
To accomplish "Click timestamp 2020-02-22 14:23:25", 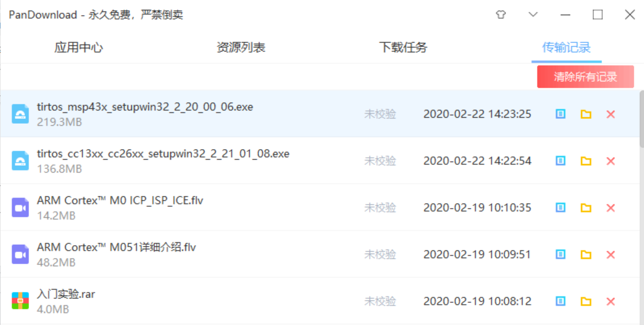I will coord(477,114).
